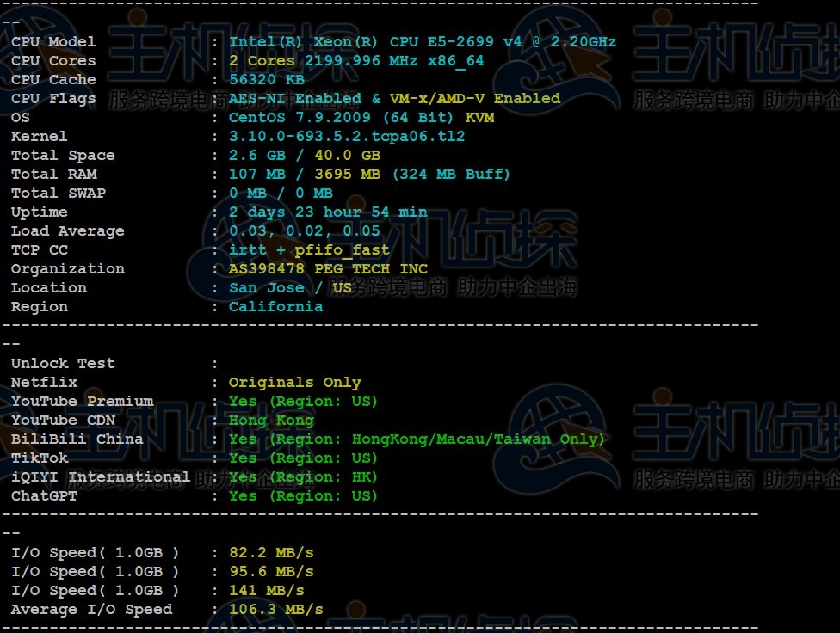
Task: Click AES-NI Enabled & VM-x/AMD-V Enabled text
Action: pos(394,99)
